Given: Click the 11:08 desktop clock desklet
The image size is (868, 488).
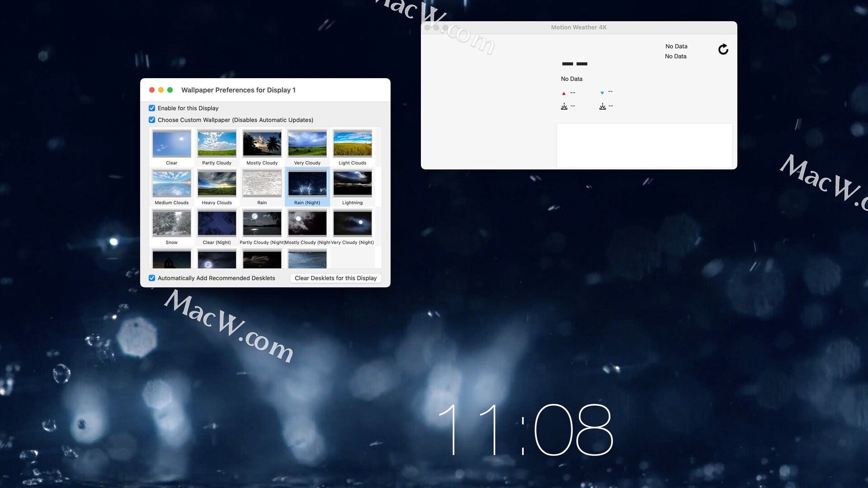Looking at the screenshot, I should tap(526, 429).
